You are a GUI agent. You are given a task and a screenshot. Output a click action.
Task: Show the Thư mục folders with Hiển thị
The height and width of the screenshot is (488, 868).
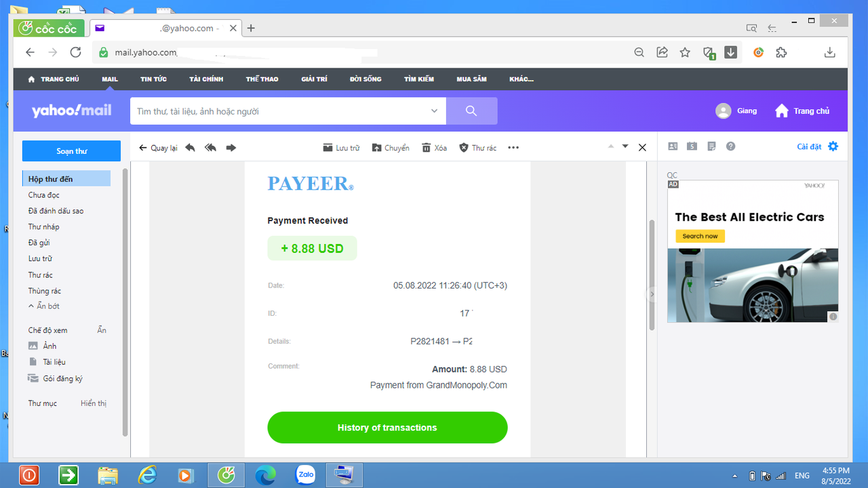coord(94,403)
